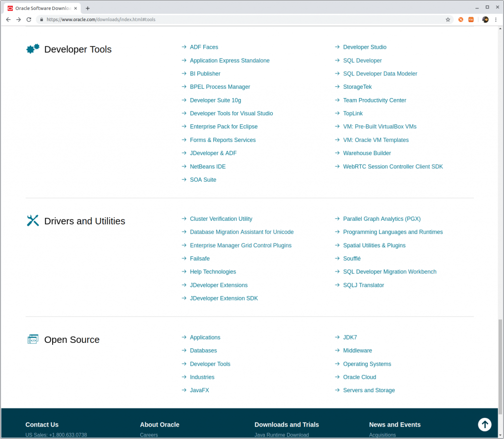Open Forms & Reports Services link
This screenshot has height=439, width=504.
[223, 140]
